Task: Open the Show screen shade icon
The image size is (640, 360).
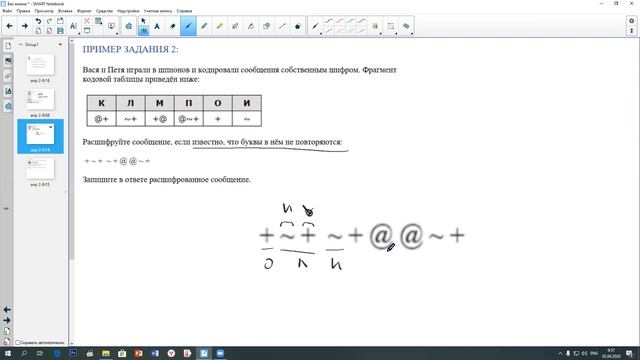Action: click(x=87, y=31)
